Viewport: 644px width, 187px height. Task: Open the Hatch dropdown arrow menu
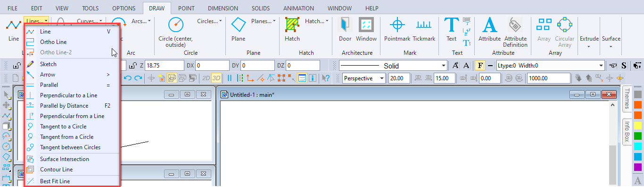[317, 21]
